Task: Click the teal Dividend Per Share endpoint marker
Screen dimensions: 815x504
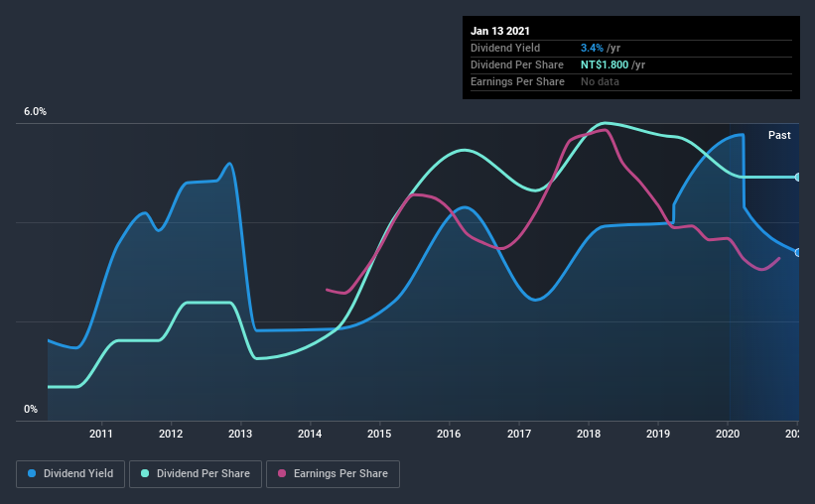Action: pyautogui.click(x=798, y=178)
